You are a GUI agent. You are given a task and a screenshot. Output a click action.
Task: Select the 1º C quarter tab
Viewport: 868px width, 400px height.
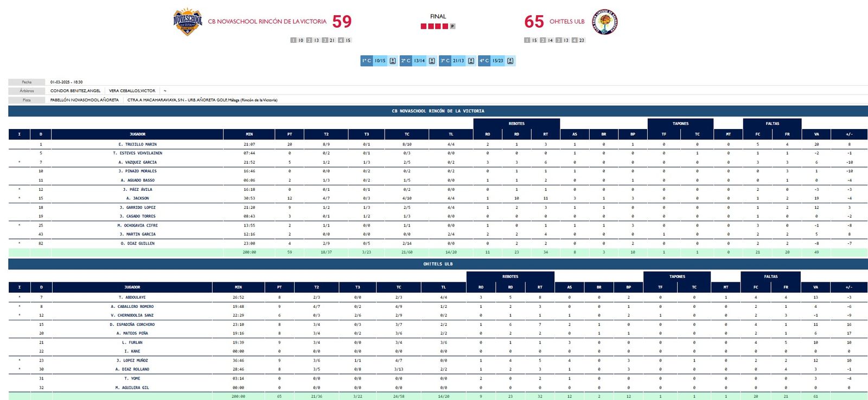[x=367, y=61]
